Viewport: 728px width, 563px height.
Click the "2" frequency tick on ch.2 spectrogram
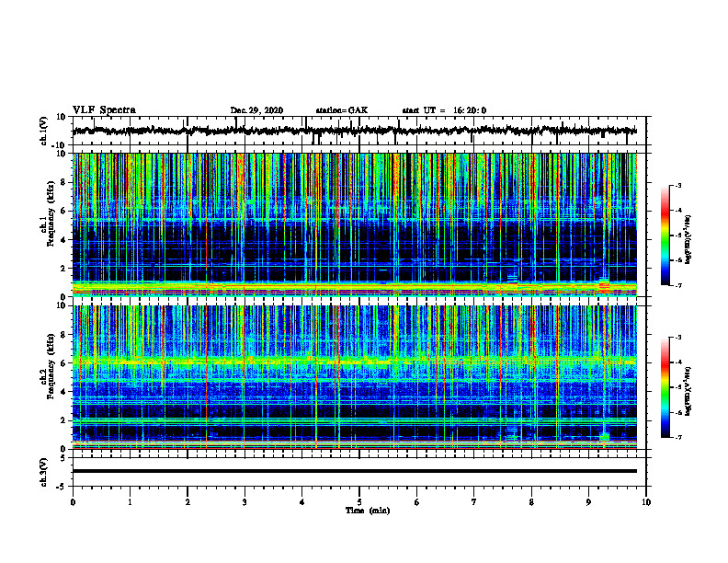point(63,420)
